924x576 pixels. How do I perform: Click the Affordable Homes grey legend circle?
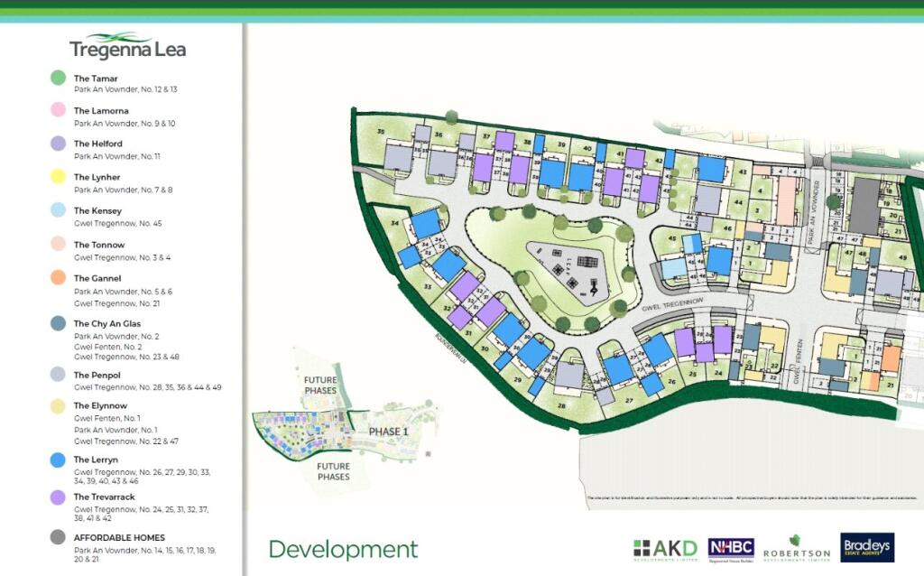[59, 537]
